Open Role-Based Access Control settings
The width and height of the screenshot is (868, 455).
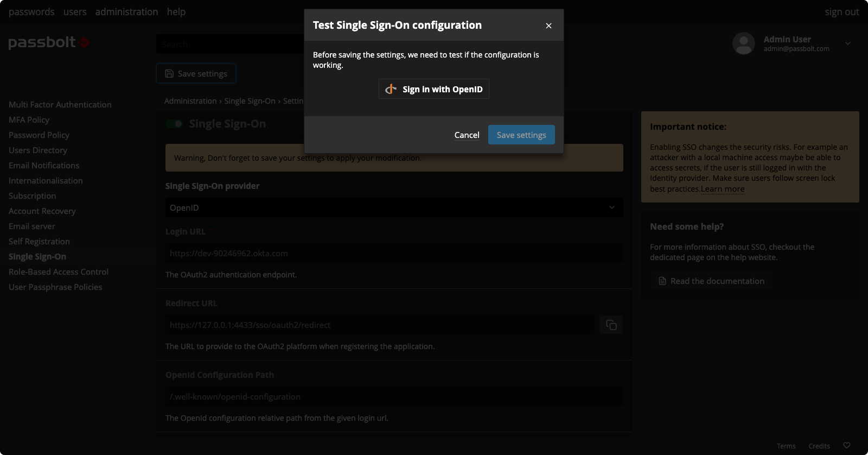(x=59, y=271)
